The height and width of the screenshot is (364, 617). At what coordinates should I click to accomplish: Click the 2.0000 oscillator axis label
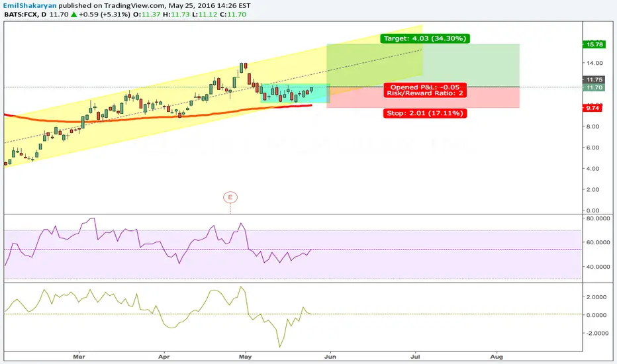click(x=596, y=297)
